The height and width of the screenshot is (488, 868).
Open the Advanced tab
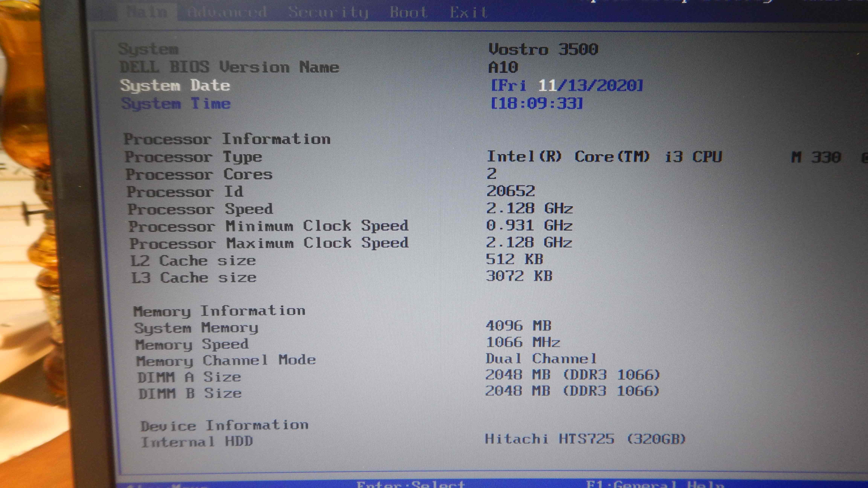(x=227, y=12)
